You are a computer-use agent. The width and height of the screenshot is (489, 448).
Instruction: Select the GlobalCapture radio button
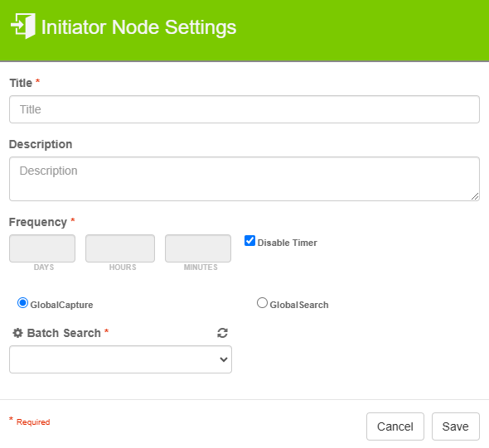(22, 303)
